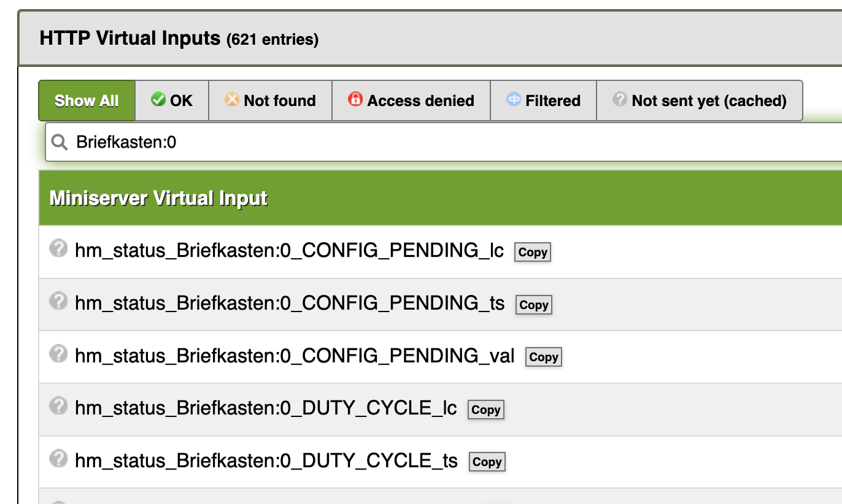The width and height of the screenshot is (842, 504).
Task: Click status icon beside CONFIG_PENDING_ts entry
Action: coord(58,301)
